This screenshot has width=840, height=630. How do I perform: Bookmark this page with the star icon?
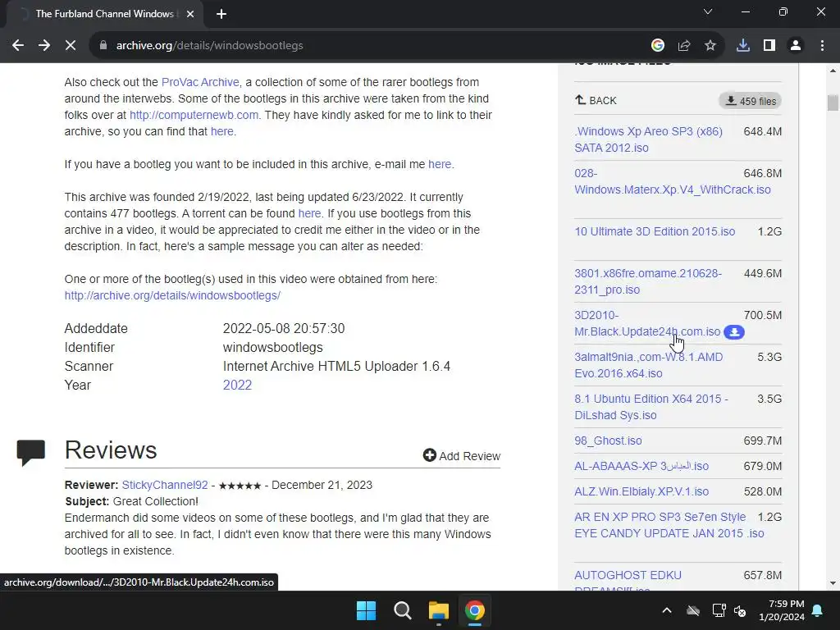point(710,46)
